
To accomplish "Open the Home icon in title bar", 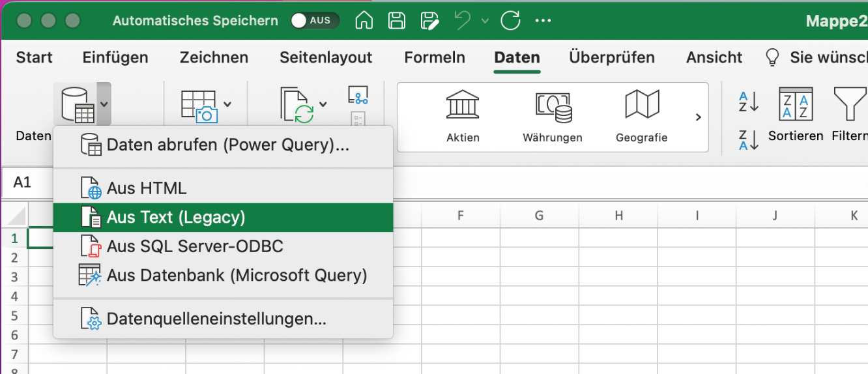I will point(364,20).
